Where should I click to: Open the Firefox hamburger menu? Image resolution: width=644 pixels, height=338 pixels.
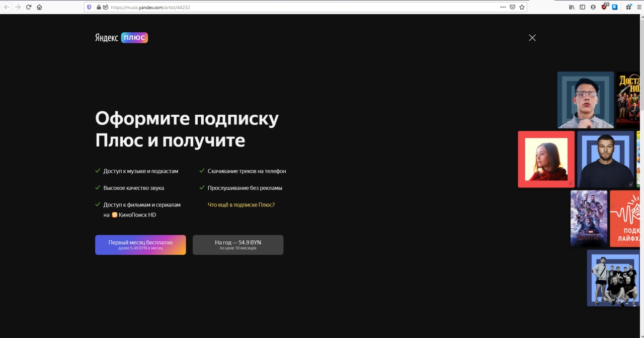[639, 7]
